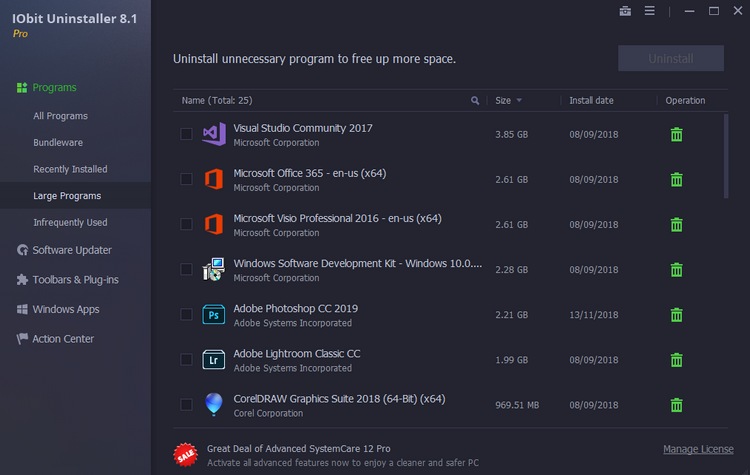Select the Windows Software Development Kit checkbox
The height and width of the screenshot is (475, 750).
click(186, 269)
